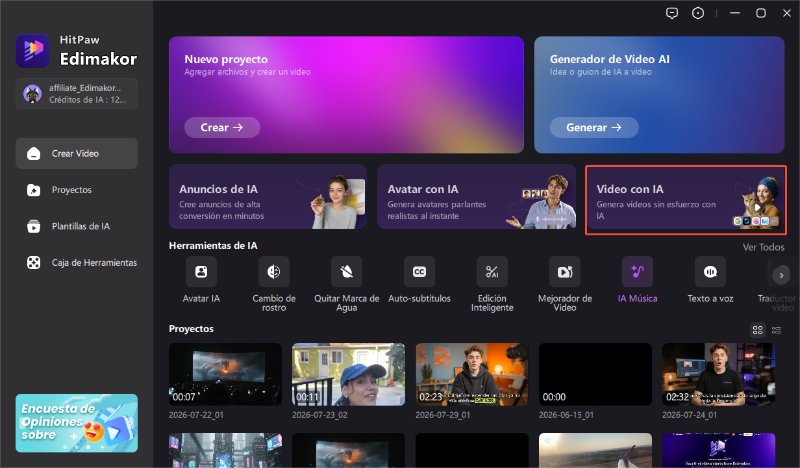Open Plantillas de IA in the sidebar
Image resolution: width=800 pixels, height=468 pixels.
[77, 226]
